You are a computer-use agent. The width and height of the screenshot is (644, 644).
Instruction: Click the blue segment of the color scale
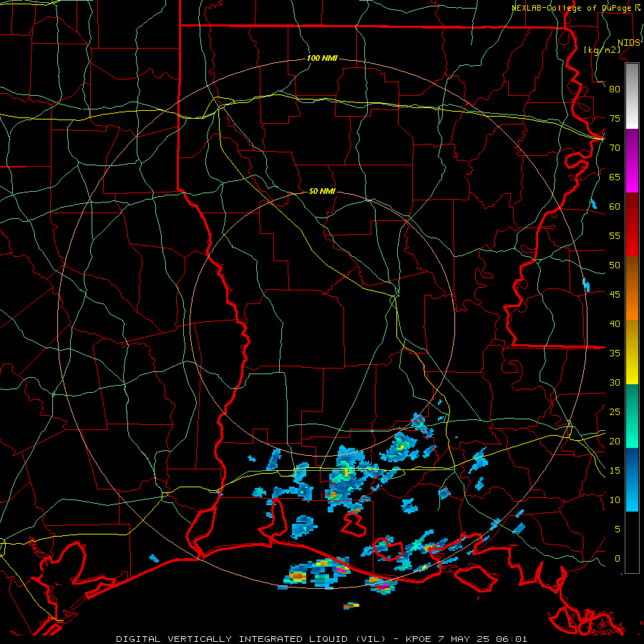pos(632,479)
